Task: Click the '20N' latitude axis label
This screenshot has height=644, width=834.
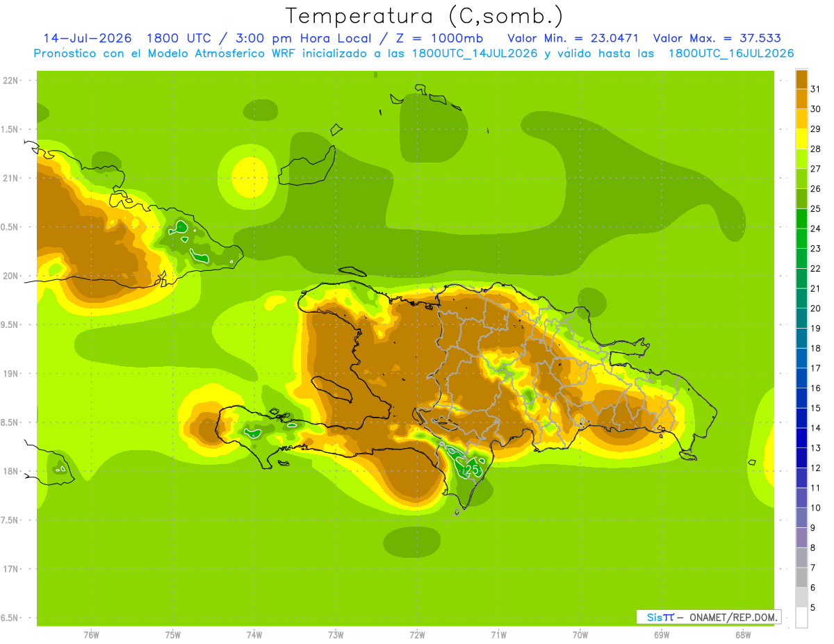Action: click(x=11, y=276)
